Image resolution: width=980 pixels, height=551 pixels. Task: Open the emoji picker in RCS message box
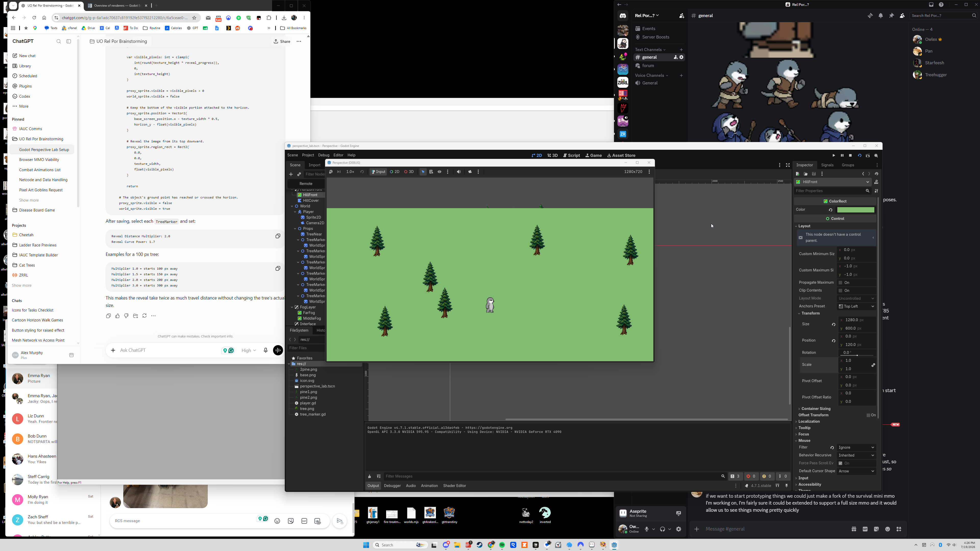click(277, 521)
